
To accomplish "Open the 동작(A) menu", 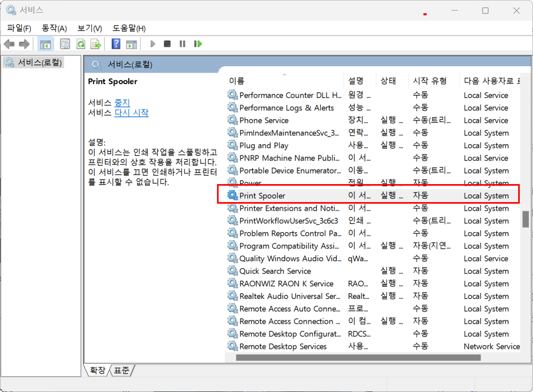I will point(55,28).
